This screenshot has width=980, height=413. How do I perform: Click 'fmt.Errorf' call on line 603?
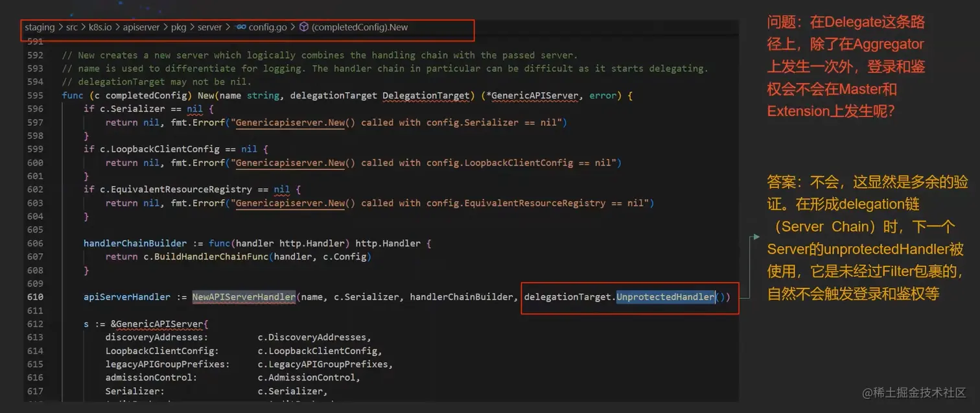198,203
